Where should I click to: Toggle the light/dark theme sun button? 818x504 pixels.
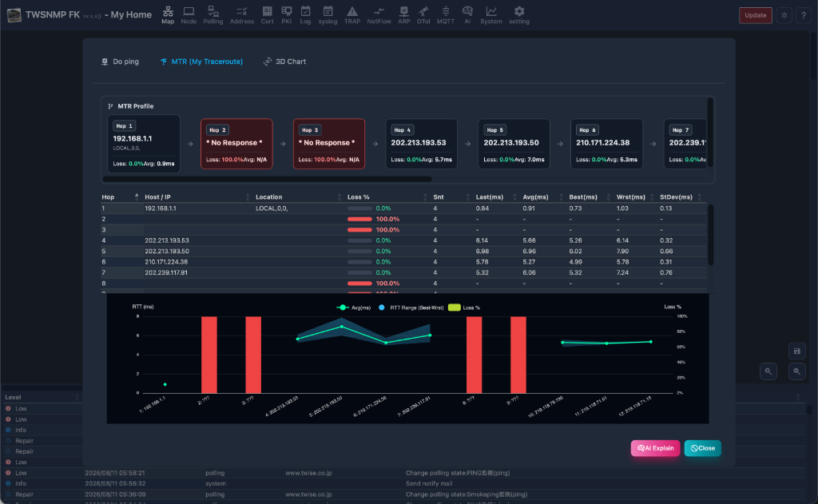click(784, 15)
